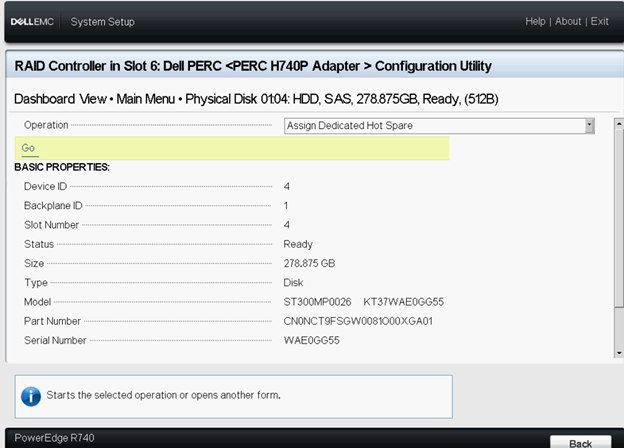Screen dimensions: 624x448
Task: Click the BASIC PROPERTIES heading
Action: coord(62,167)
